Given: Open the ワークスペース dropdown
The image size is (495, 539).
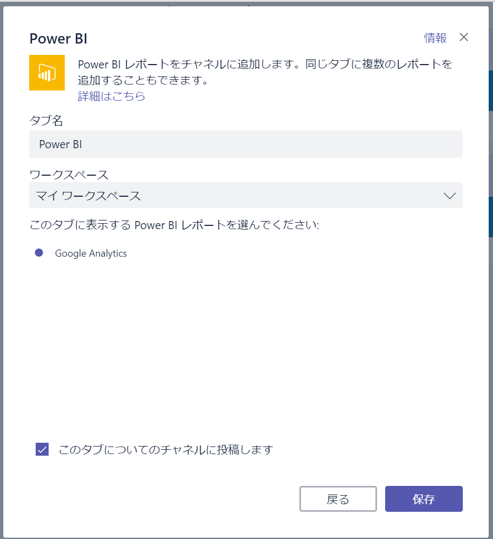Looking at the screenshot, I should click(x=246, y=196).
